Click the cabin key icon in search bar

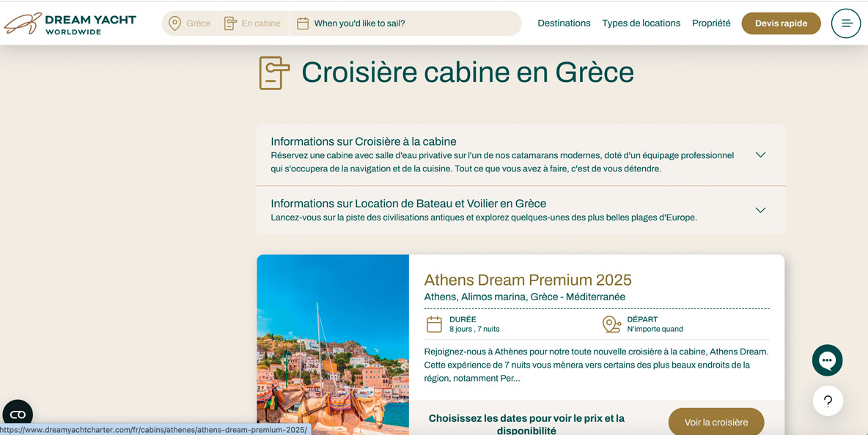pos(230,23)
